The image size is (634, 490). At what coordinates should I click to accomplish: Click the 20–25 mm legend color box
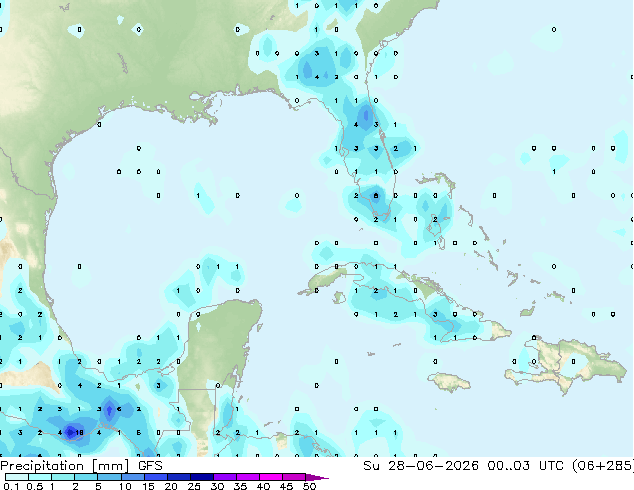[x=178, y=477]
